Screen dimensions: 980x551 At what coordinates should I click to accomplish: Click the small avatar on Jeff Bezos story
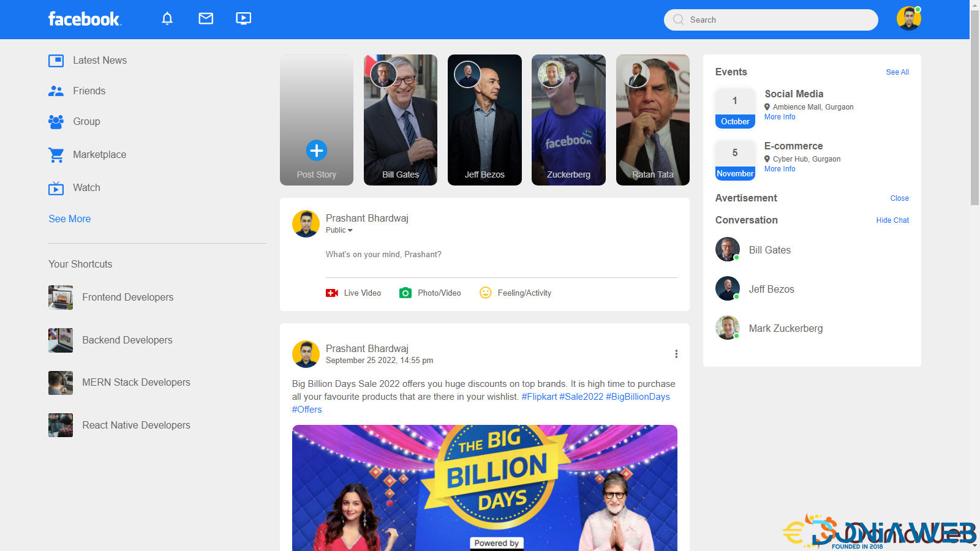(x=467, y=75)
